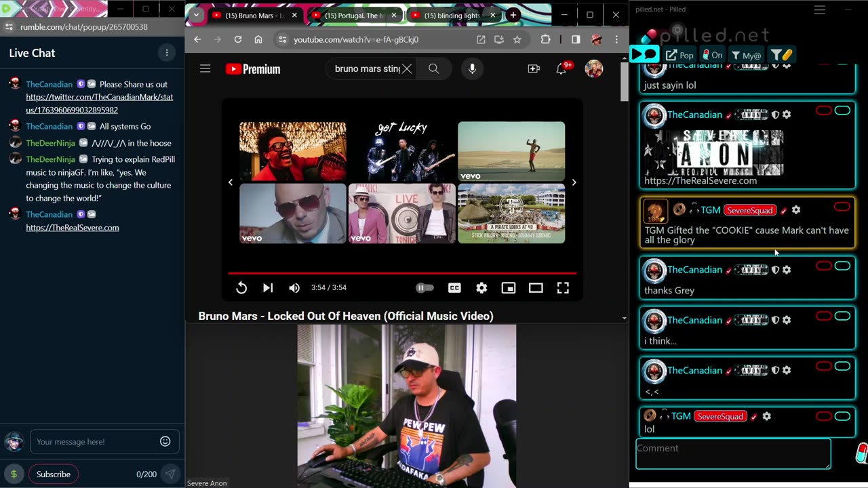This screenshot has width=868, height=488.
Task: Open Chrome extensions puzzle icon
Action: pos(545,39)
